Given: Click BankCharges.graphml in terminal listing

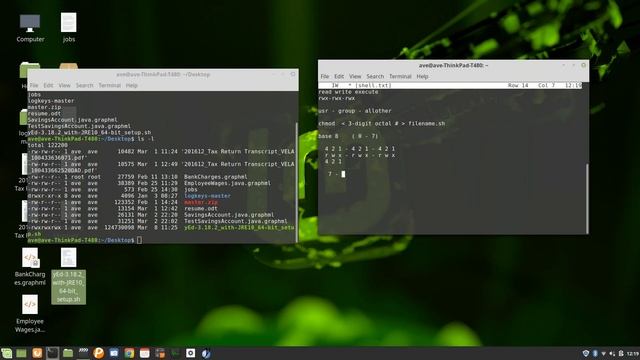Looking at the screenshot, I should [216, 177].
